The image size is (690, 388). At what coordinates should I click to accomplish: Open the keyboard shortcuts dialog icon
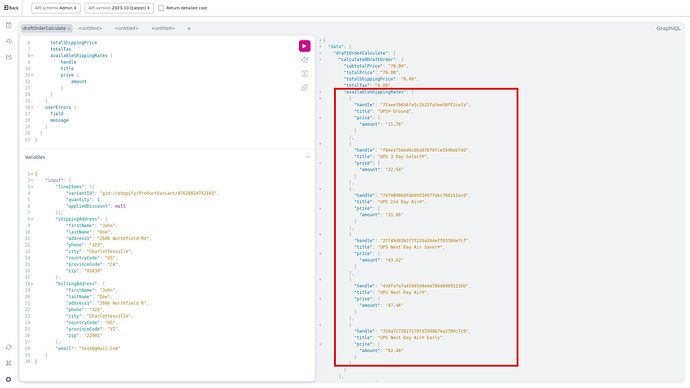tap(9, 363)
